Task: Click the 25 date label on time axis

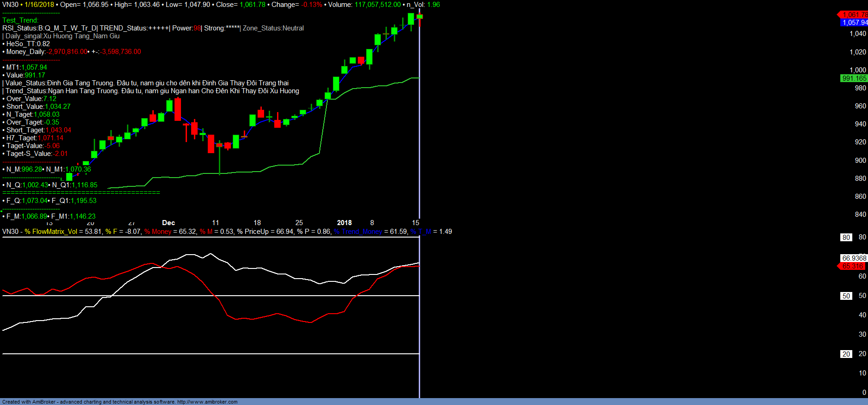Action: 299,223
